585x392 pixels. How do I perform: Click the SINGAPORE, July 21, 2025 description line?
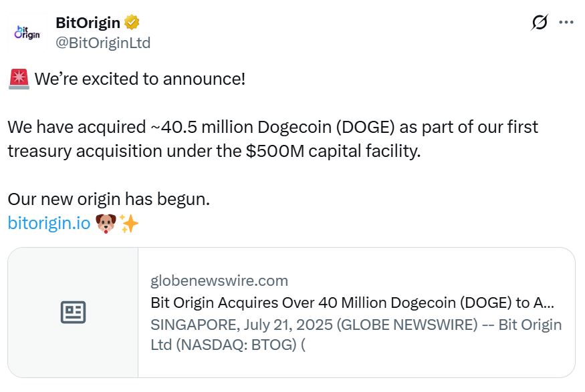coord(356,325)
